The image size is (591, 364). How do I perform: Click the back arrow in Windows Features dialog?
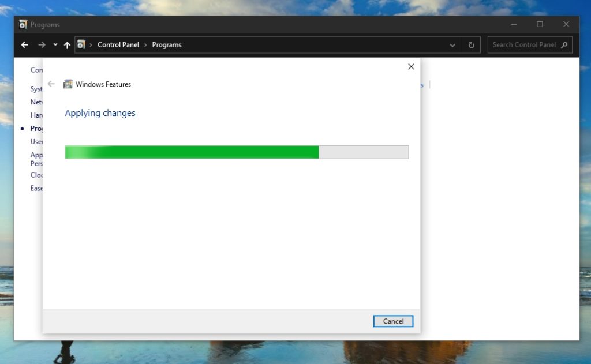coord(51,84)
